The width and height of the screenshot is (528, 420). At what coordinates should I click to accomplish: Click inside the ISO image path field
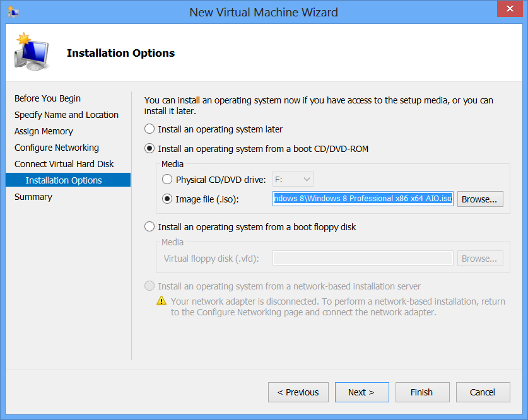(362, 198)
